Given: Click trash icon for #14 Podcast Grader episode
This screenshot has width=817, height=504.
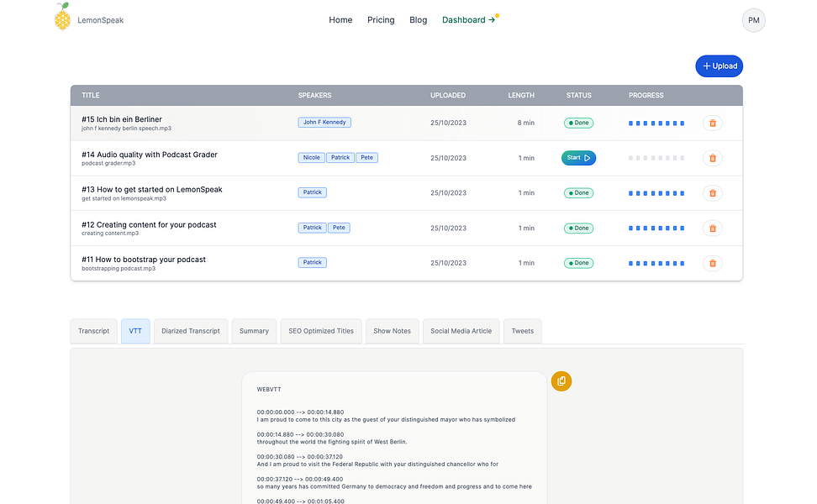Looking at the screenshot, I should (712, 158).
